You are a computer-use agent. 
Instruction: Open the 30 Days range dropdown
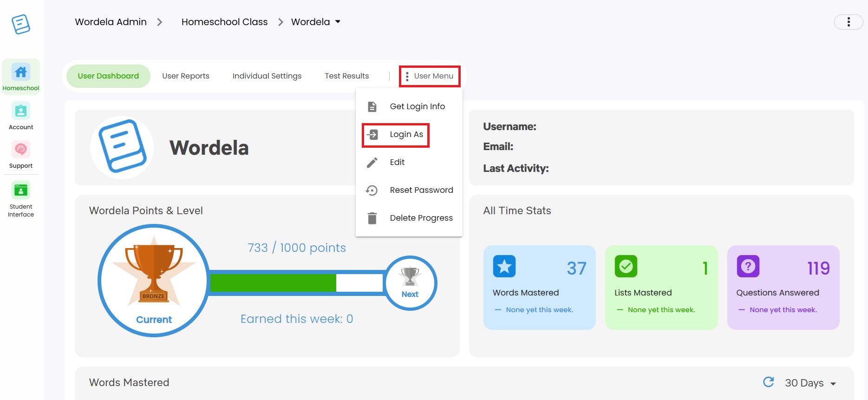click(810, 383)
